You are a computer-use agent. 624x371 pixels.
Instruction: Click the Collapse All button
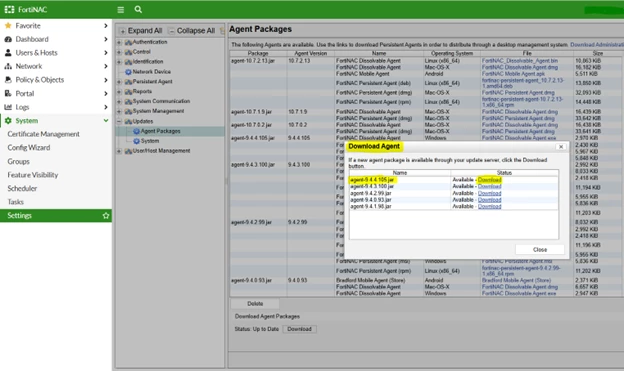pyautogui.click(x=192, y=31)
